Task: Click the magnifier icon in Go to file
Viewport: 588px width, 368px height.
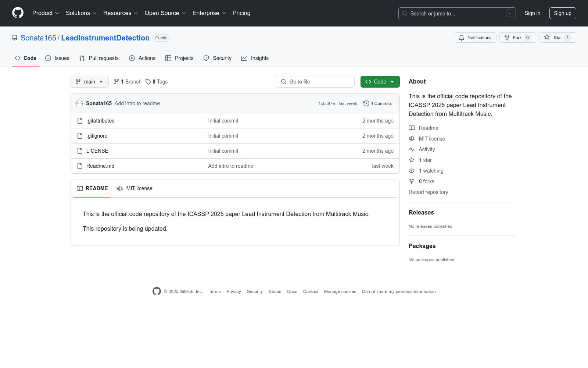Action: pyautogui.click(x=284, y=82)
